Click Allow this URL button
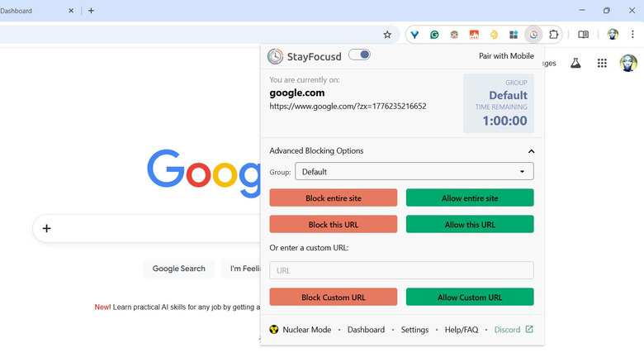 point(470,224)
